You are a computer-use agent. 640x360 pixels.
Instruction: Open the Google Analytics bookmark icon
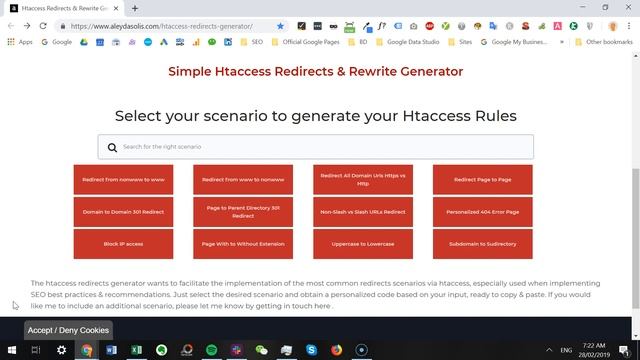pyautogui.click(x=196, y=42)
